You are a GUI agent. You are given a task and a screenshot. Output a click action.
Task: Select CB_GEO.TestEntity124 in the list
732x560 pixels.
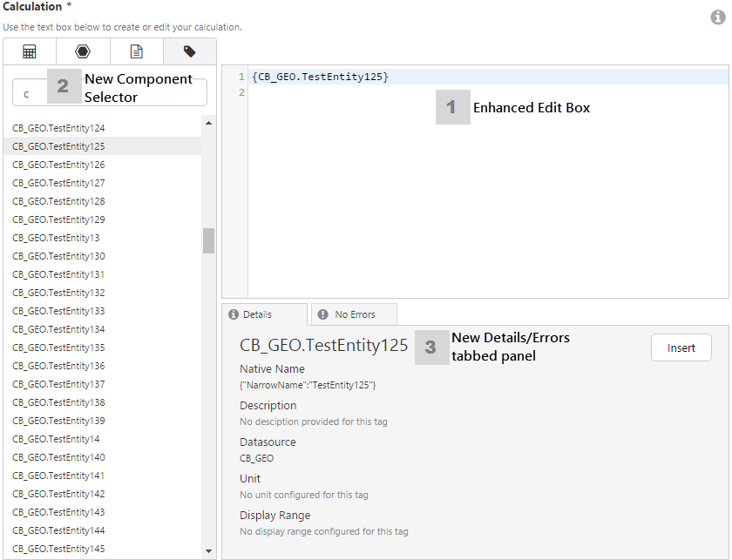click(58, 128)
